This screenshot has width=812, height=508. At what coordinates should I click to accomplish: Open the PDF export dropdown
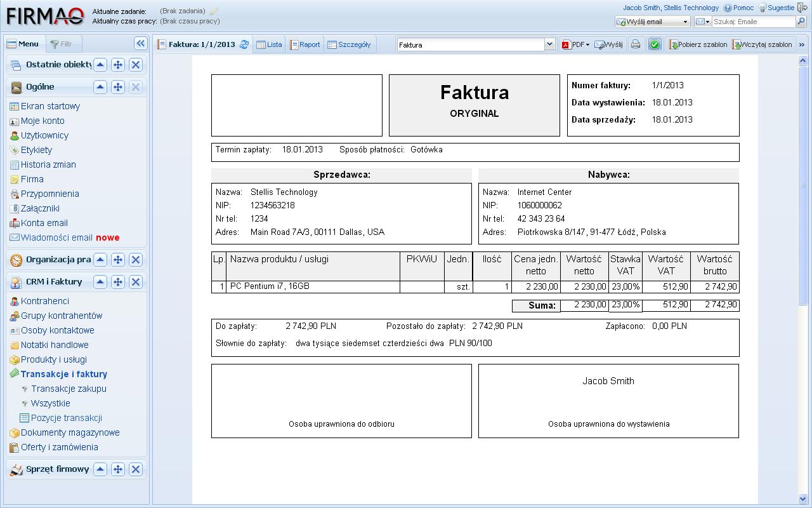pos(575,44)
